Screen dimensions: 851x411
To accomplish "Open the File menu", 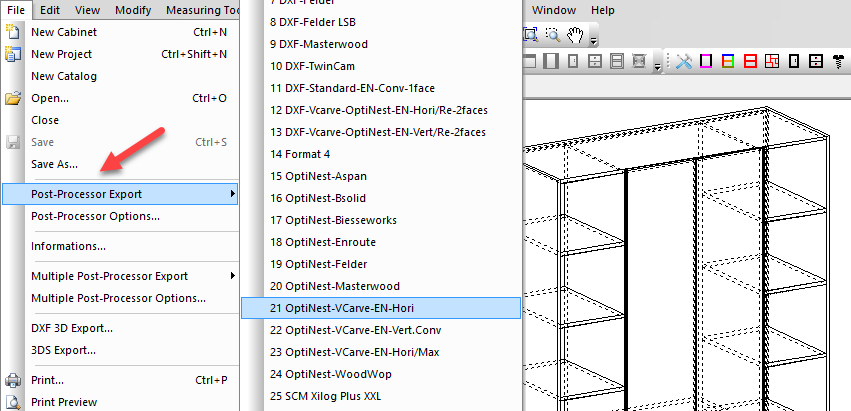I will tap(16, 10).
